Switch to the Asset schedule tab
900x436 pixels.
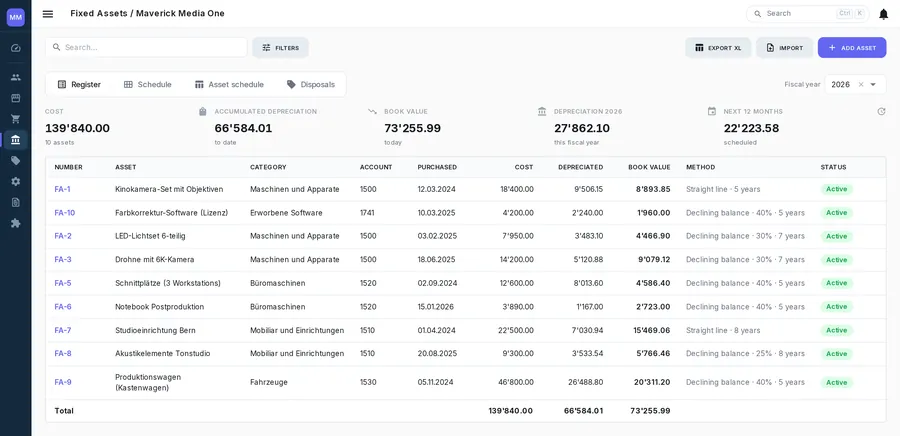pyautogui.click(x=229, y=84)
